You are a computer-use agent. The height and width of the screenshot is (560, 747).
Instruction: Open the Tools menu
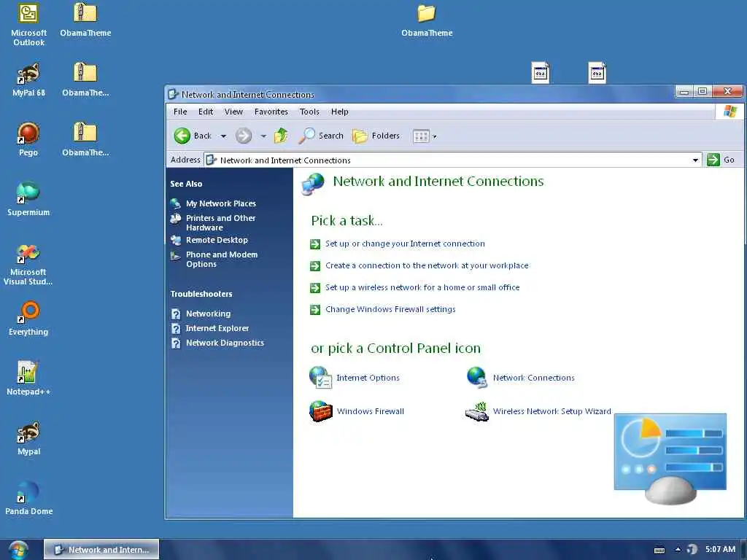pyautogui.click(x=309, y=112)
